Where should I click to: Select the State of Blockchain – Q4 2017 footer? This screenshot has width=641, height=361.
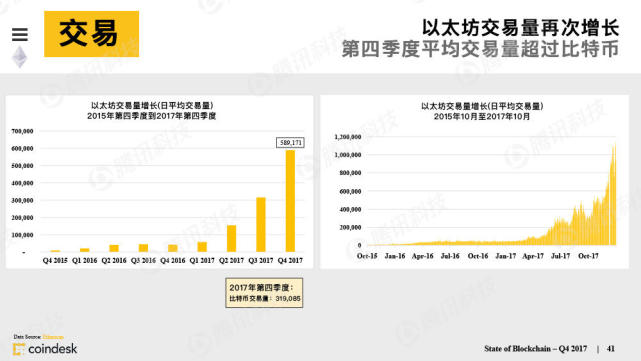[536, 349]
